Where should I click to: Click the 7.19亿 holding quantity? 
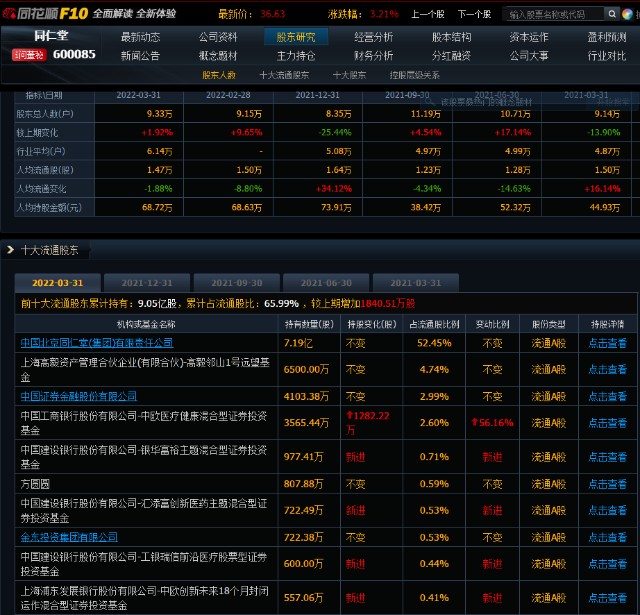tap(298, 343)
